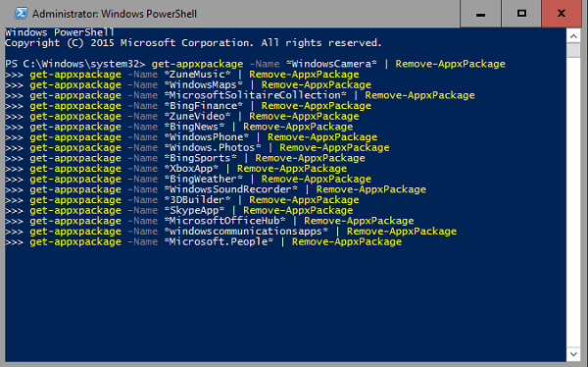The image size is (588, 367).
Task: Click the scrollbar down arrow
Action: coord(573,354)
